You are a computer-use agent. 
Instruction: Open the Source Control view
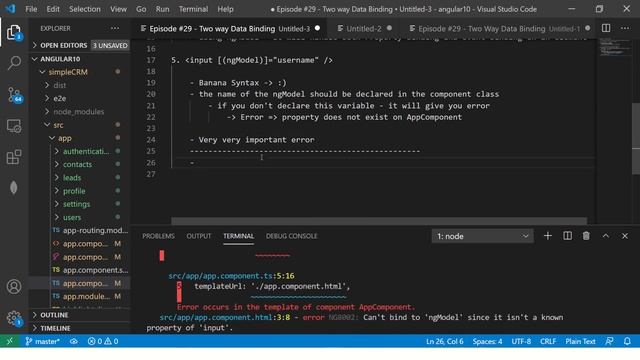[x=14, y=95]
